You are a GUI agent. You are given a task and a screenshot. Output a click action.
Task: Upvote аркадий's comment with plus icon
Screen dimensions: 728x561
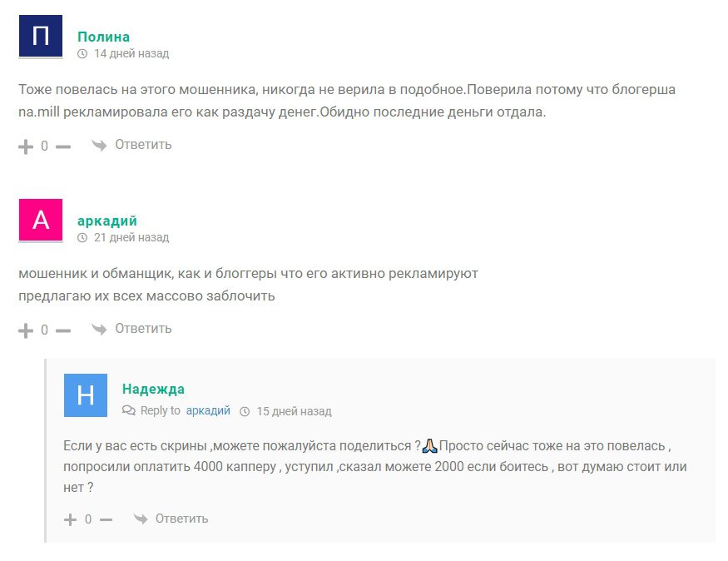pos(26,330)
